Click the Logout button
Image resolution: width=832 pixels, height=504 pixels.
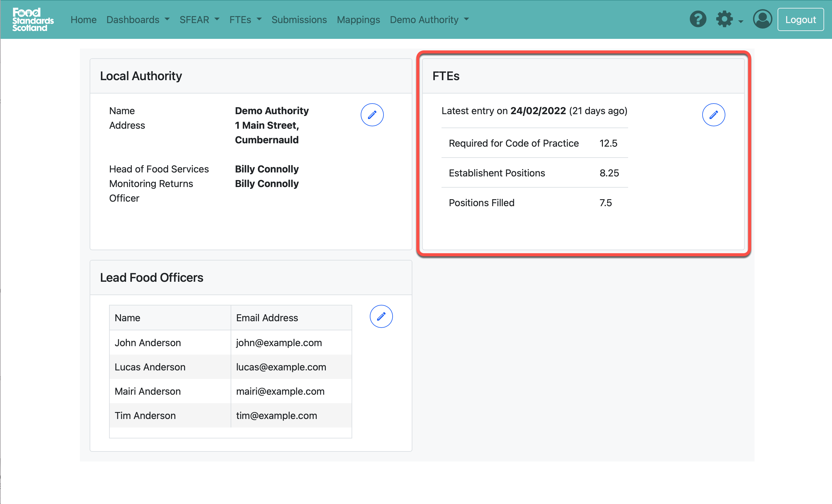coord(800,19)
